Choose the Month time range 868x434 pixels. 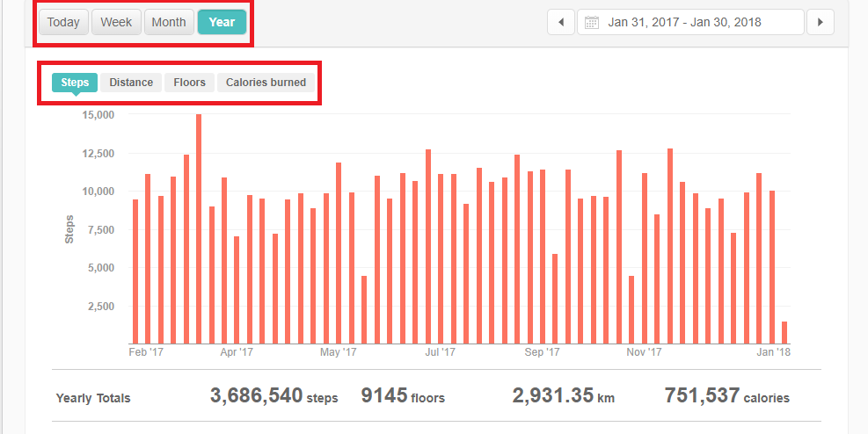coord(169,22)
